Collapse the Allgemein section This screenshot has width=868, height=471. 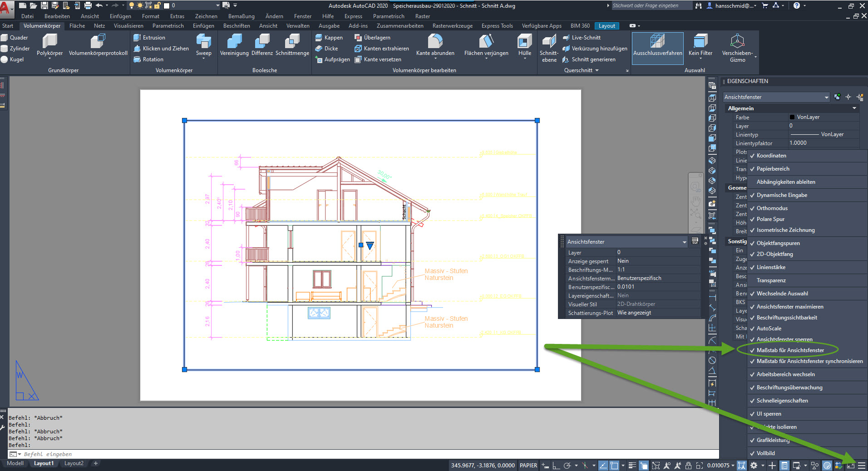854,108
